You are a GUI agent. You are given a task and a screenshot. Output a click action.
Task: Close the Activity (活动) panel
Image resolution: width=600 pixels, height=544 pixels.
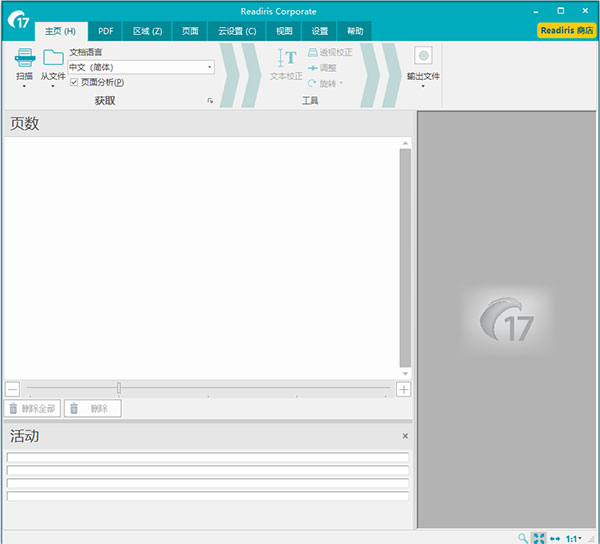(405, 436)
